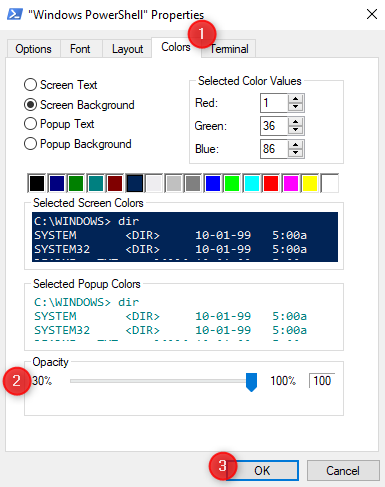The height and width of the screenshot is (487, 385).
Task: Pick the near-white light gray swatch
Action: pos(154,183)
